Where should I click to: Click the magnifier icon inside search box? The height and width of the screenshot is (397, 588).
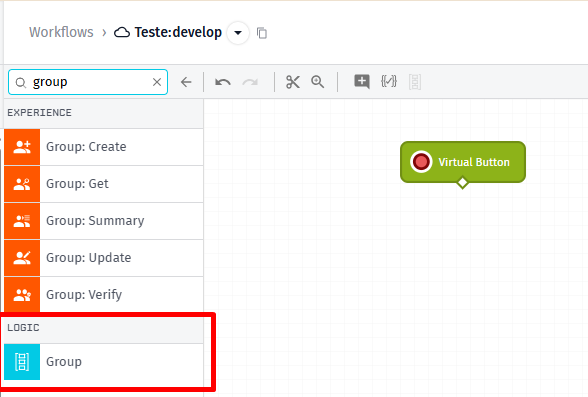[x=21, y=82]
